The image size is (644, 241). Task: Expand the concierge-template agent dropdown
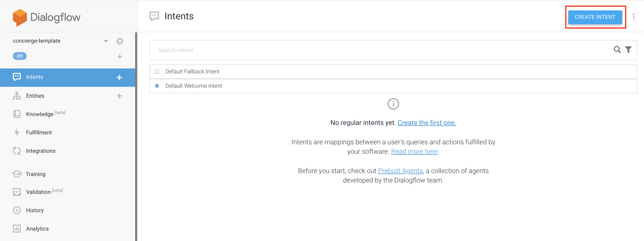106,41
